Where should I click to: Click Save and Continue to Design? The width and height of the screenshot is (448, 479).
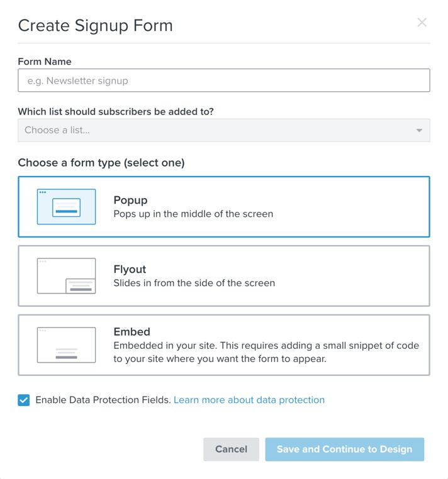pyautogui.click(x=344, y=449)
